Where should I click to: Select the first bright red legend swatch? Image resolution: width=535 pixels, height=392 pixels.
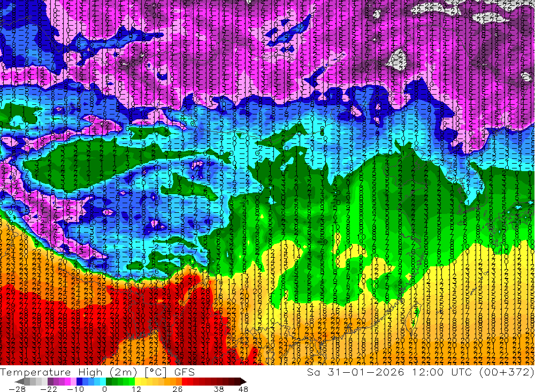(x=185, y=381)
